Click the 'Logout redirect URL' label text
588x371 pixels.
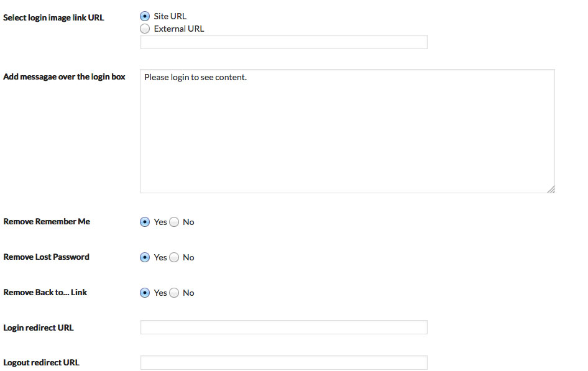[41, 362]
